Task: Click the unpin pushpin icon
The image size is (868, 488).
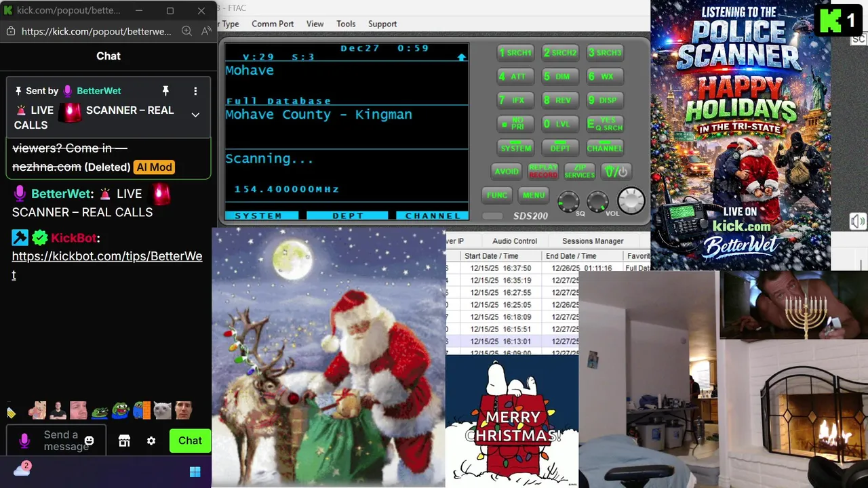Action: click(x=165, y=91)
